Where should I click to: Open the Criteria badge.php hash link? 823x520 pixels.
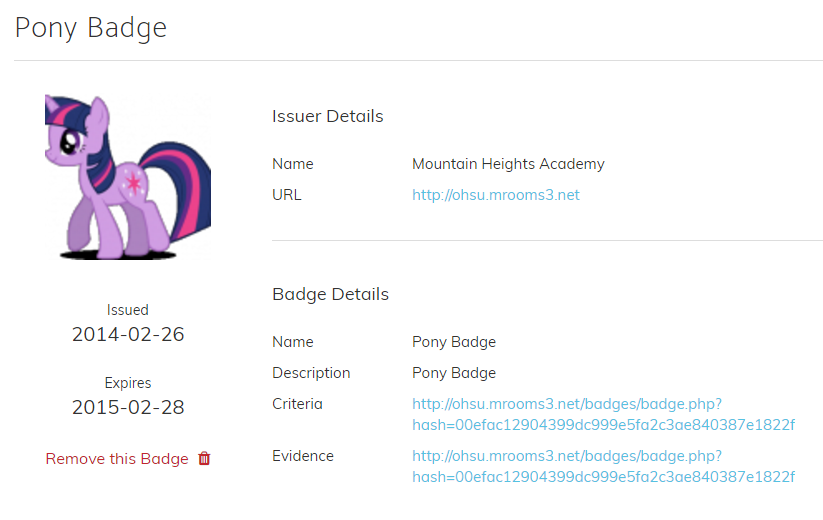[x=603, y=415]
